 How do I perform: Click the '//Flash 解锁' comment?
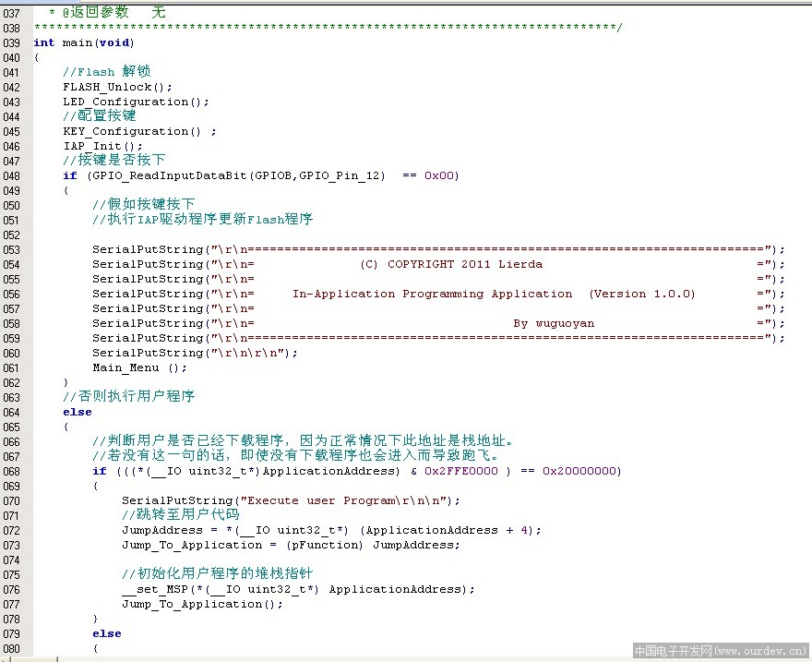[x=107, y=71]
